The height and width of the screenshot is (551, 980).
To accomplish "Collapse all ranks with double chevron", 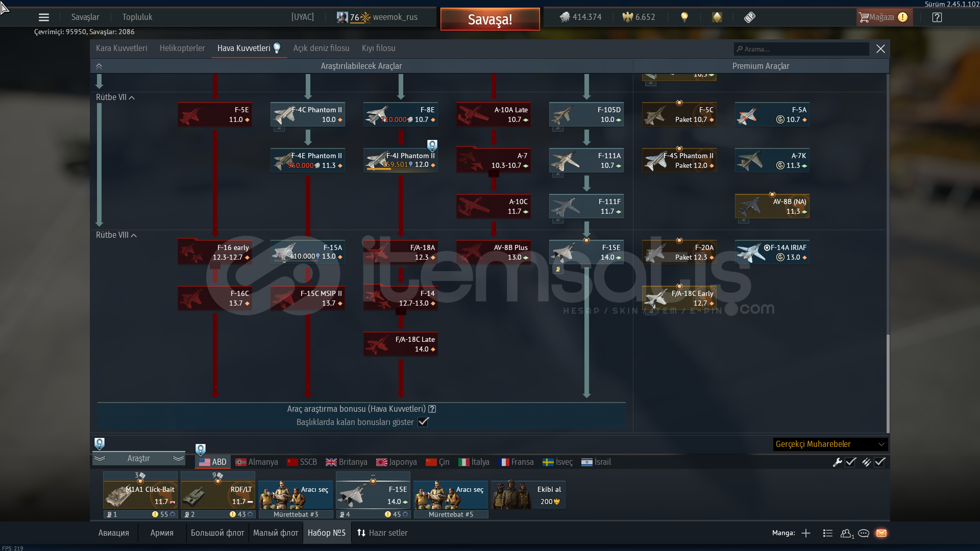I will [99, 66].
